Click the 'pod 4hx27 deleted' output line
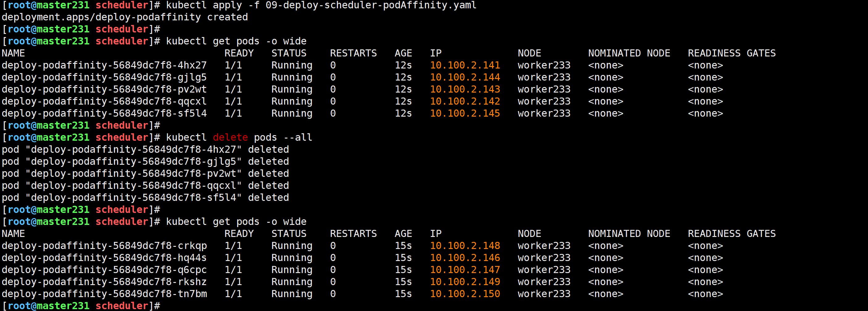868x311 pixels. tap(145, 149)
